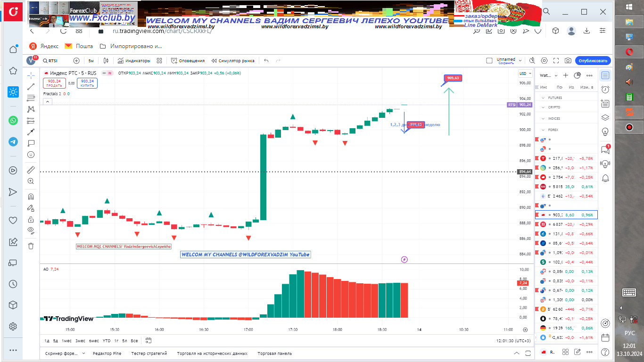The height and width of the screenshot is (362, 644).
Task: Open the ideas lightbulb panel
Action: pos(605,132)
